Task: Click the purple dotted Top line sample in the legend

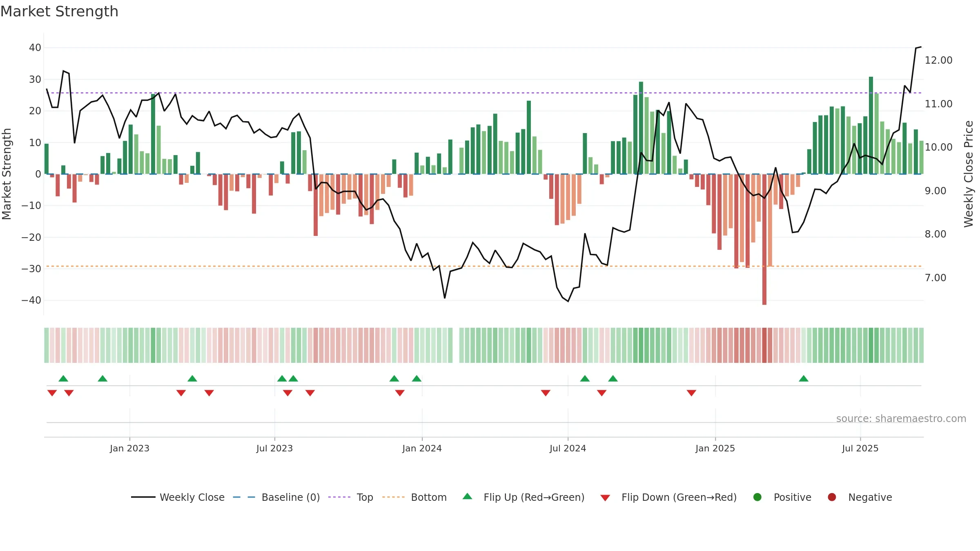Action: (339, 497)
